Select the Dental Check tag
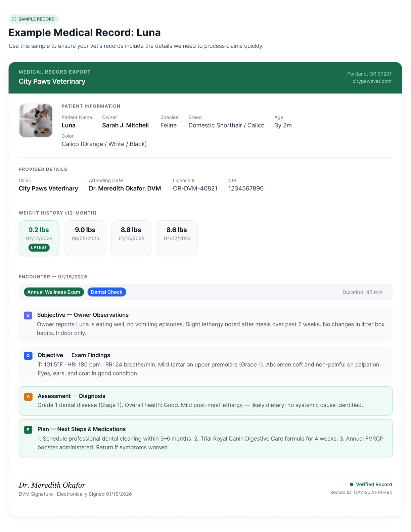Screen dimensions: 411x532 (x=107, y=292)
